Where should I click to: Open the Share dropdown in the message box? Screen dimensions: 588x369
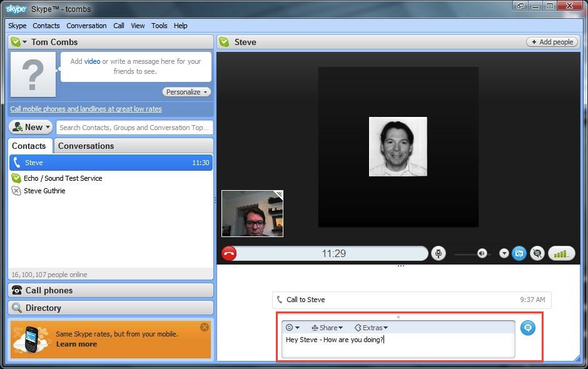327,327
